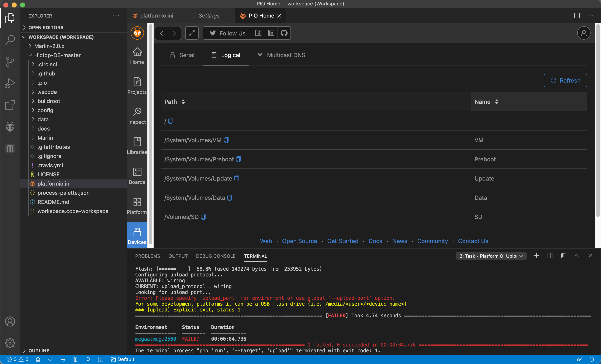This screenshot has height=364, width=601.
Task: Open the Get Started link
Action: pyautogui.click(x=343, y=241)
